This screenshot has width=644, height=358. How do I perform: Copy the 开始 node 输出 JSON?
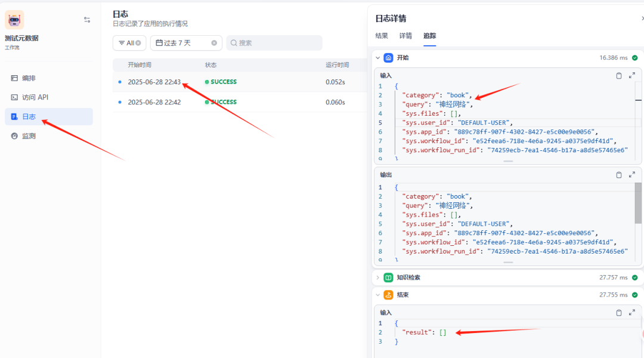coord(619,175)
